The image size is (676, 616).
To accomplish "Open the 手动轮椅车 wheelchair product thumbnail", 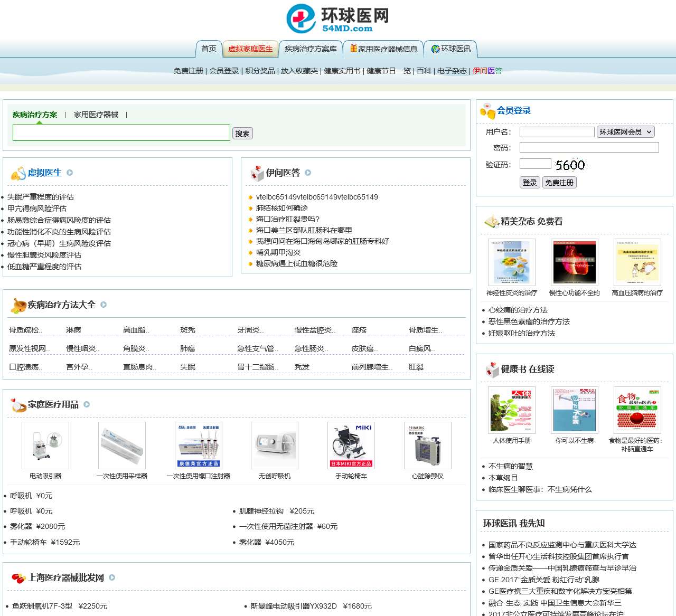I will click(x=351, y=446).
